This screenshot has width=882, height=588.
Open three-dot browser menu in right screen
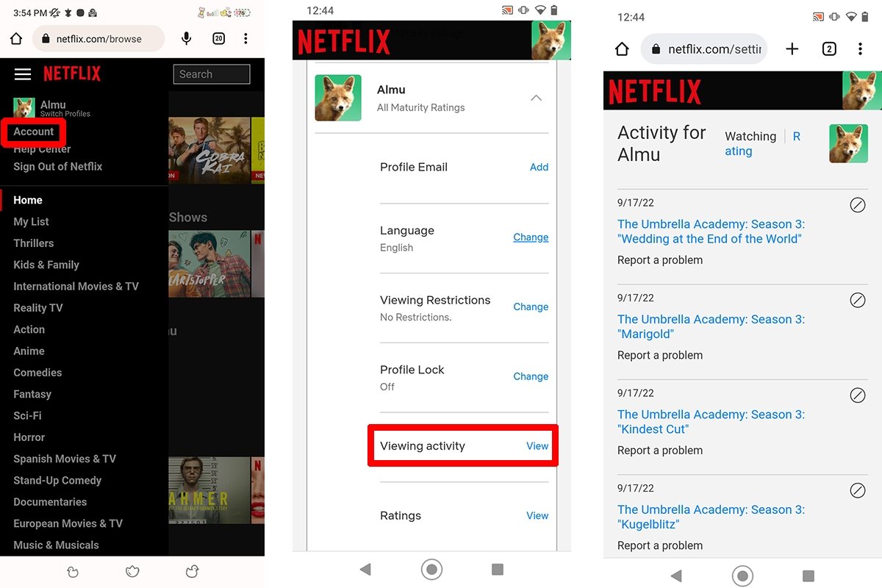click(x=860, y=49)
